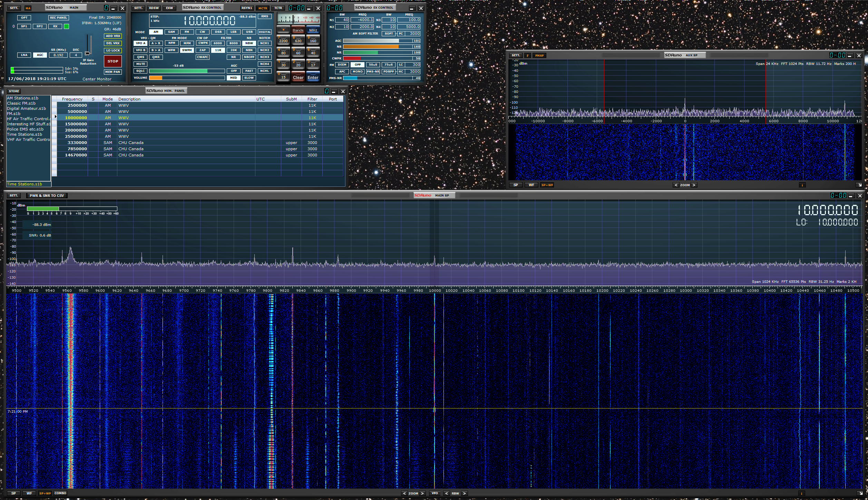Zoom out in MAIN SP window
The image size is (868, 500).
(404, 493)
